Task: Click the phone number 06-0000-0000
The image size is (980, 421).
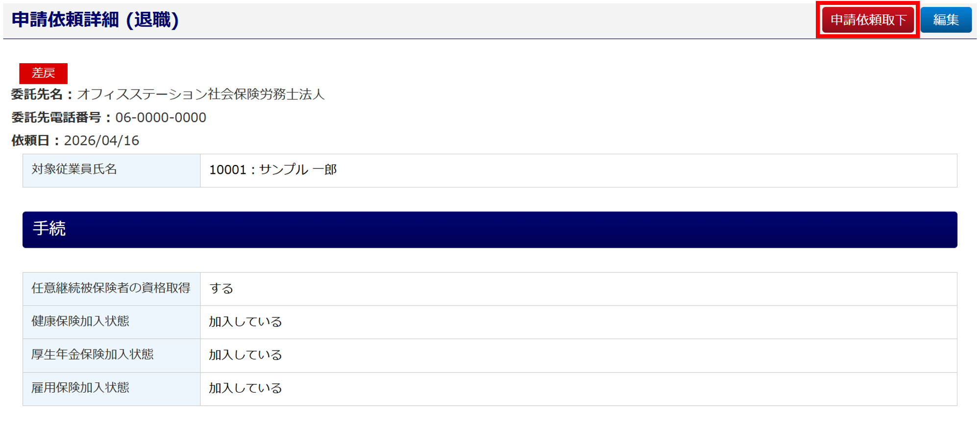Action: pos(161,117)
